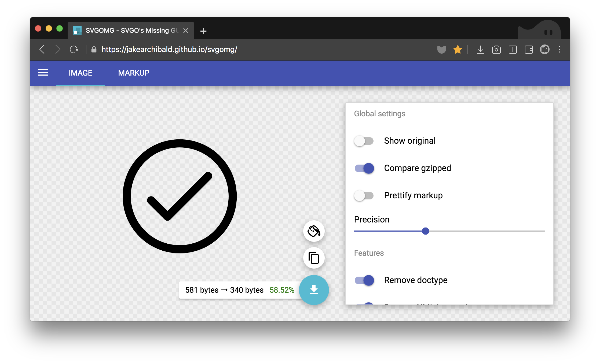Click the blue download SVG button
Image resolution: width=600 pixels, height=364 pixels.
(314, 290)
